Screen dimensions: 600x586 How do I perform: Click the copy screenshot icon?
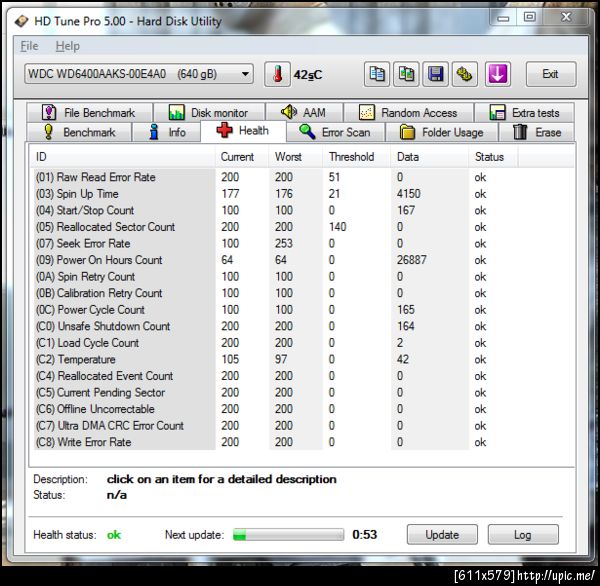click(406, 74)
